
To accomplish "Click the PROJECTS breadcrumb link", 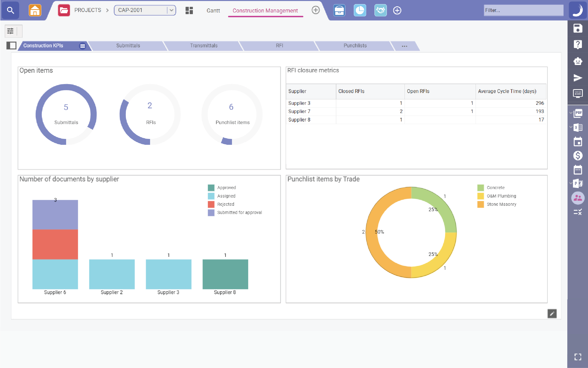I will [x=87, y=10].
